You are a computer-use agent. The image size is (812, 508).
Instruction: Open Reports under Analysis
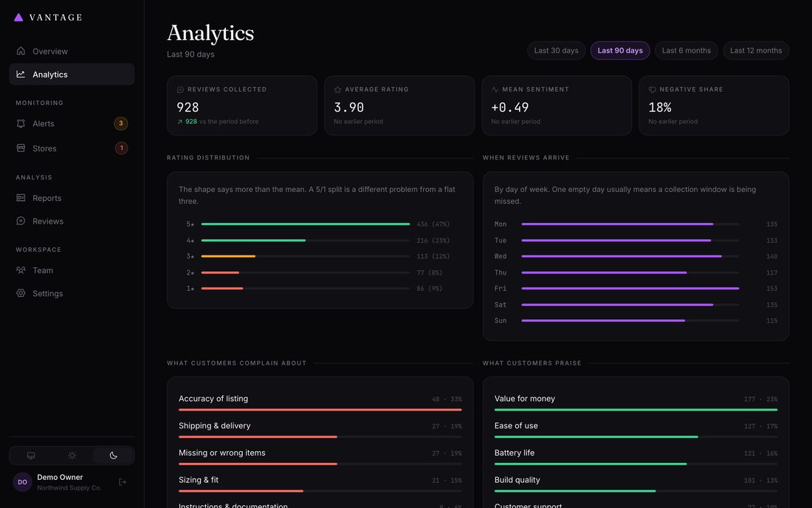point(72,198)
